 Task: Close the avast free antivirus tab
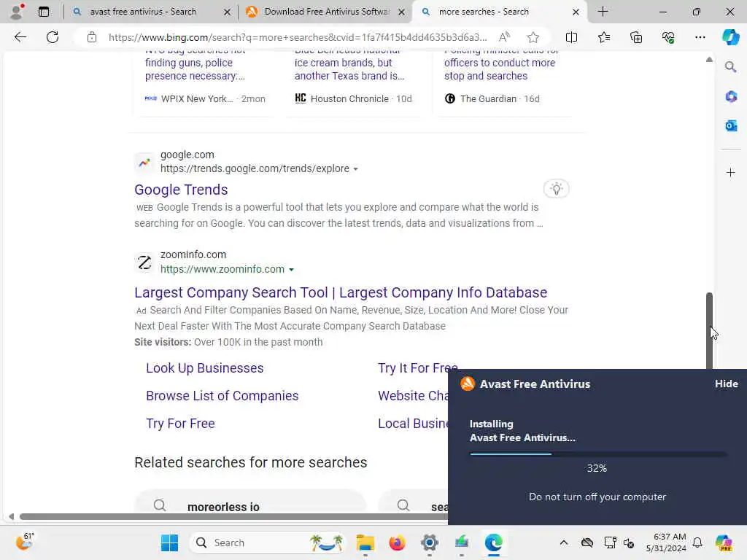coord(228,12)
